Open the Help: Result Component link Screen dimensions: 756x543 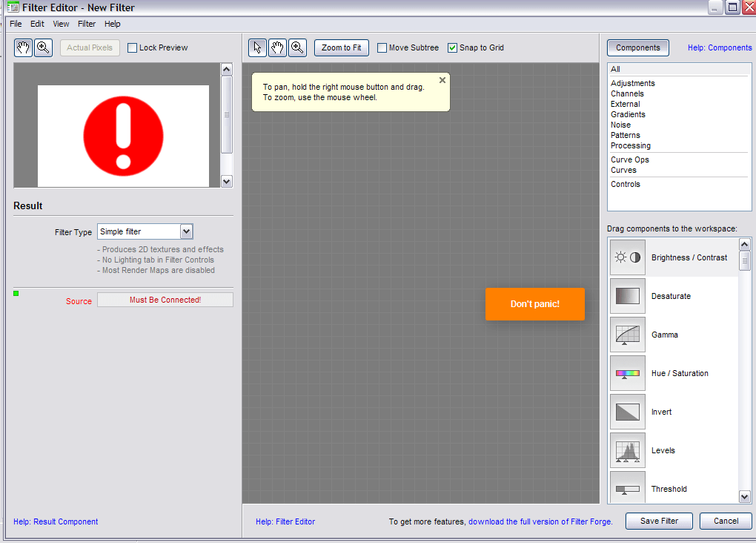coord(56,521)
